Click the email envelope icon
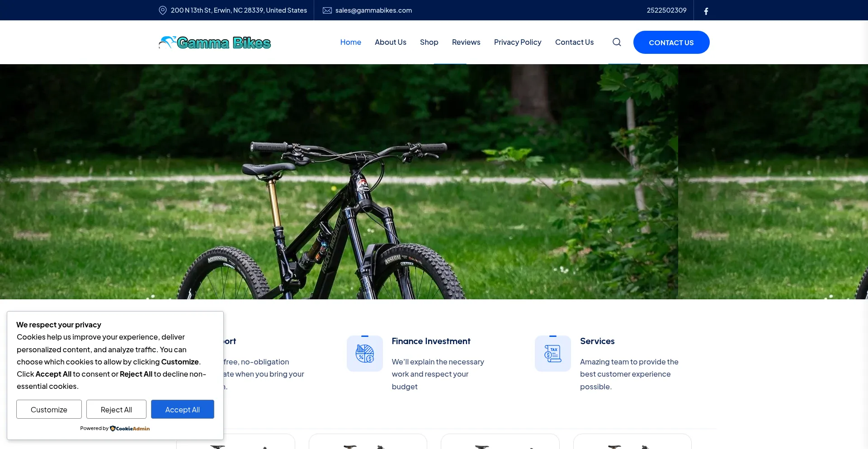The height and width of the screenshot is (449, 868). pyautogui.click(x=327, y=10)
